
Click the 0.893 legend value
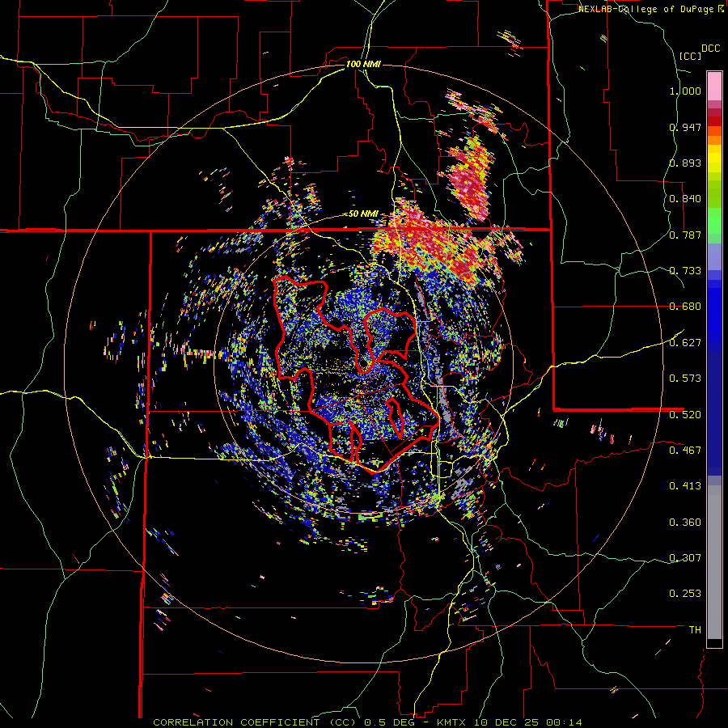point(685,163)
